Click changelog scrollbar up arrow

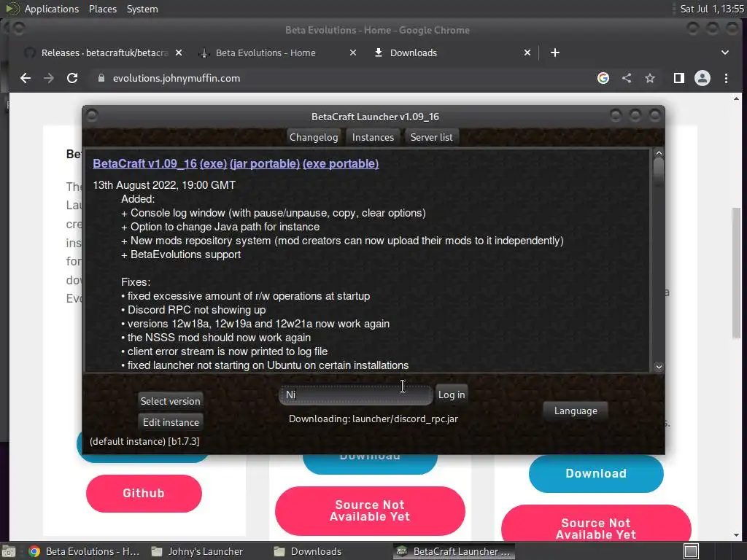coord(659,153)
